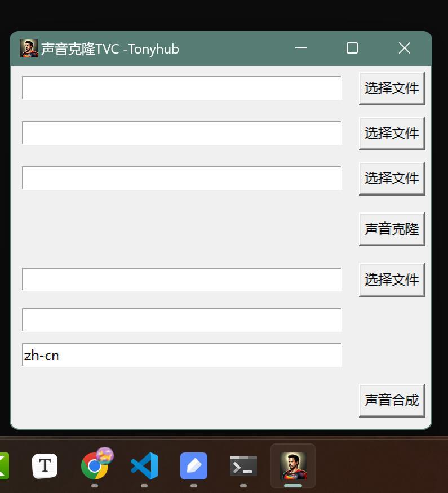
Task: Click the second 选择文件 button
Action: pos(392,134)
